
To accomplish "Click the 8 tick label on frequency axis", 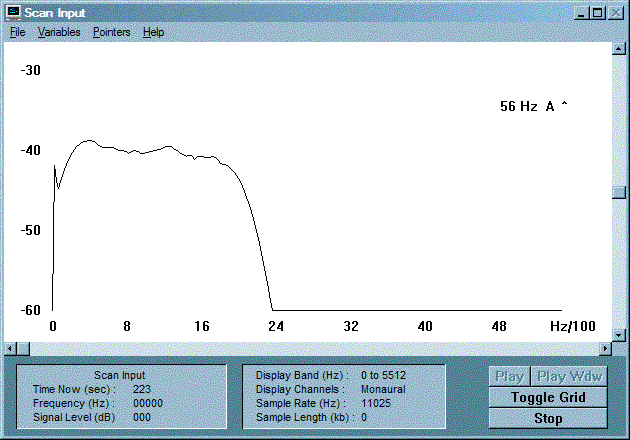I will [x=127, y=326].
